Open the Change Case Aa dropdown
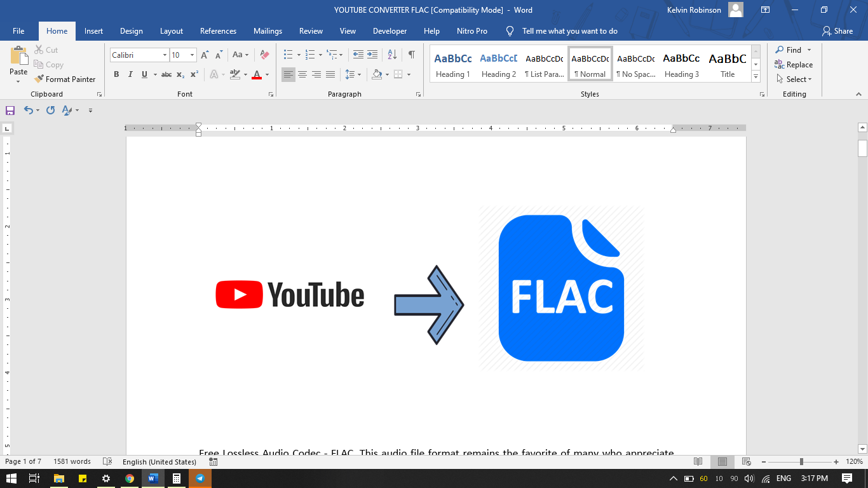 (240, 55)
